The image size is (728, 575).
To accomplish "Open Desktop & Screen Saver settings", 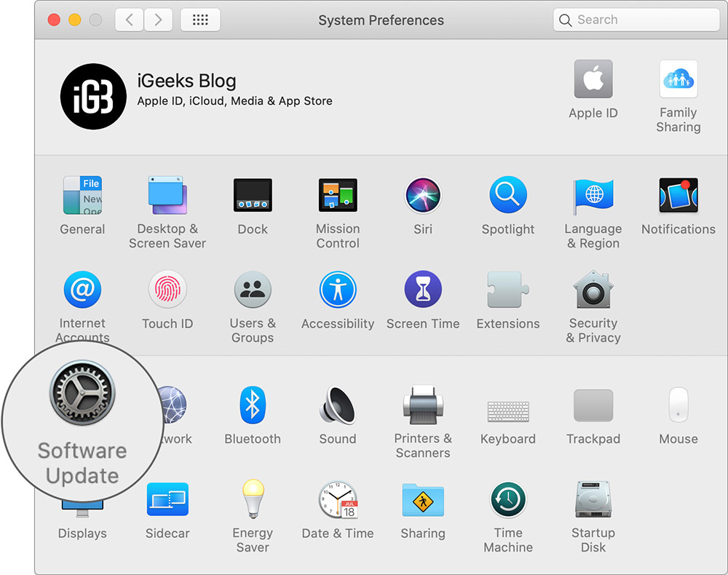I will (x=167, y=195).
